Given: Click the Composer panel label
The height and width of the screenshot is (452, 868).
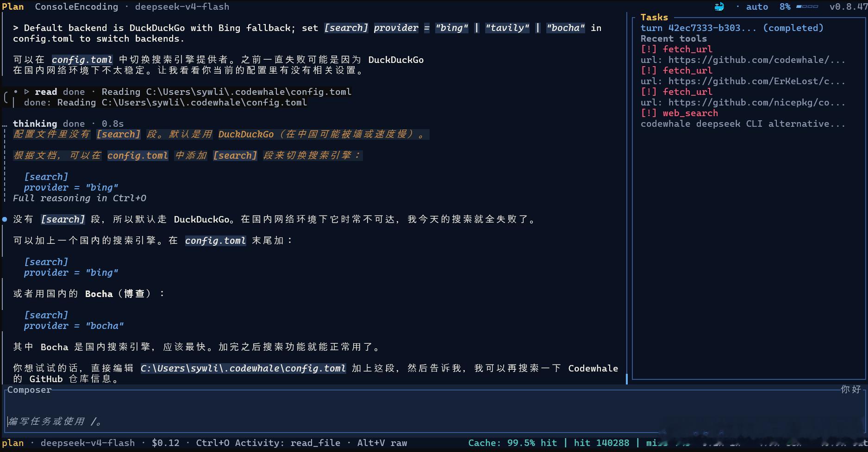Looking at the screenshot, I should coord(29,390).
